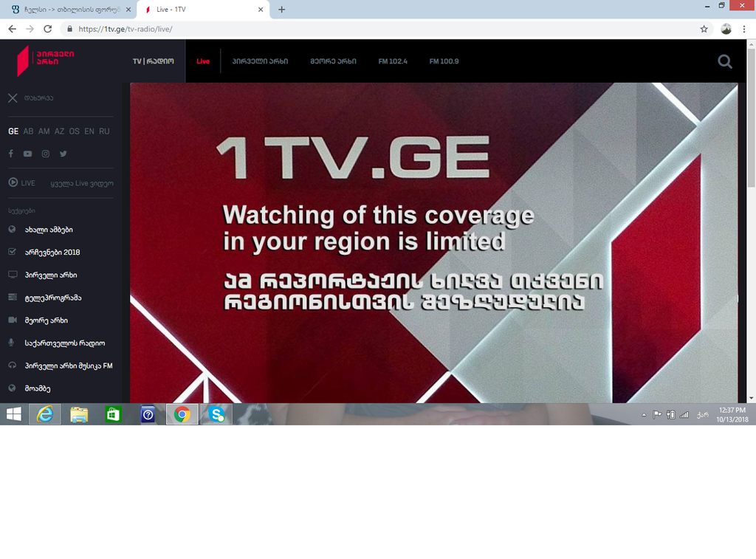Click the scrollbar down arrow
The width and height of the screenshot is (756, 559).
point(751,399)
